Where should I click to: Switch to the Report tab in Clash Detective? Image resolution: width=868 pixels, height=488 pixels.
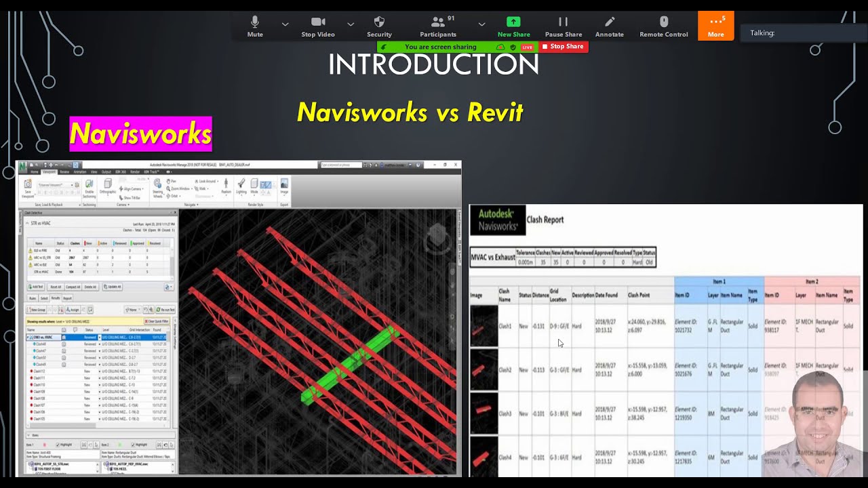point(67,298)
